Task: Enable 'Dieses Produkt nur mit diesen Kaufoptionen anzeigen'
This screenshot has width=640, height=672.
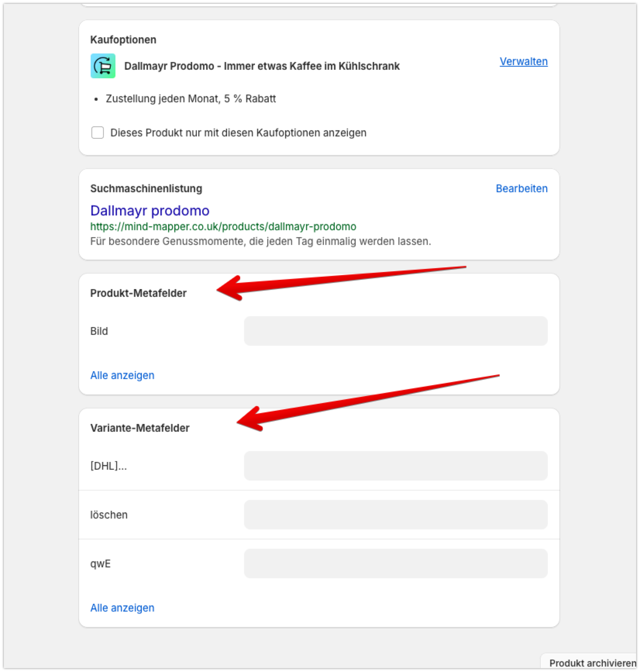Action: click(x=98, y=133)
